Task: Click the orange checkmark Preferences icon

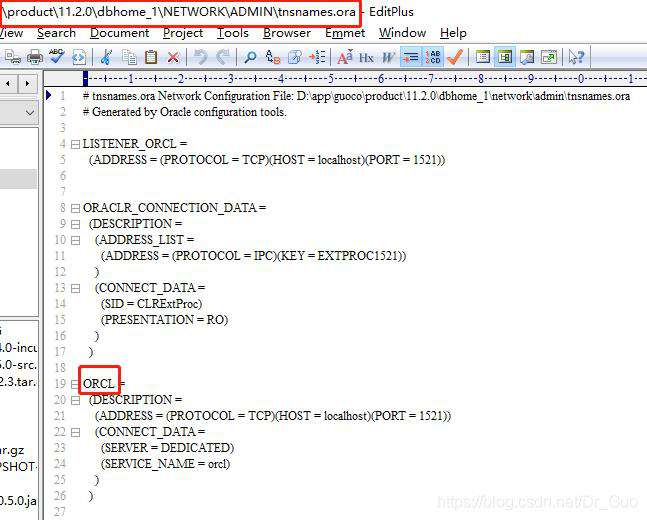Action: click(x=455, y=57)
